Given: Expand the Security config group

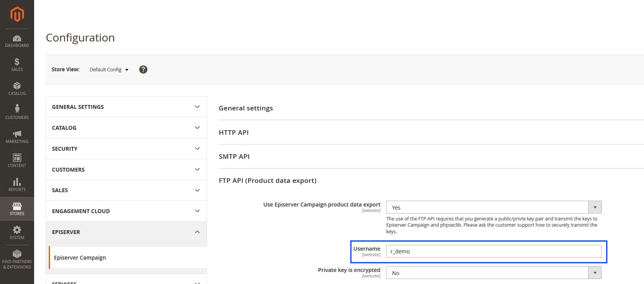Looking at the screenshot, I should coord(126,149).
